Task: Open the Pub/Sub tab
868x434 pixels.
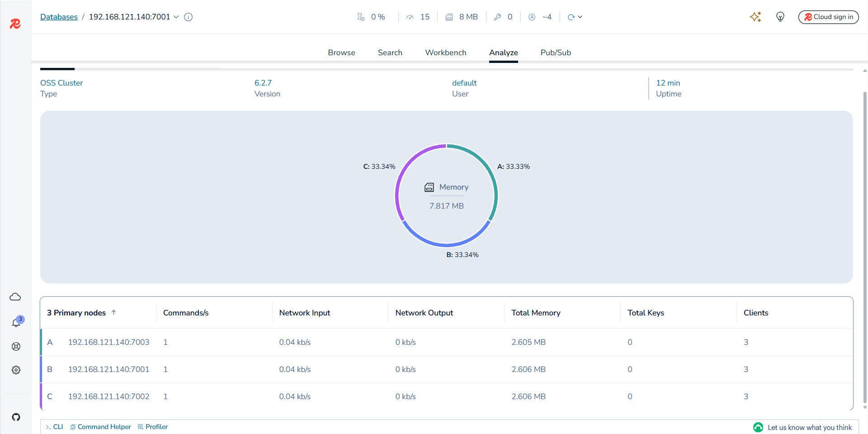Action: 556,52
